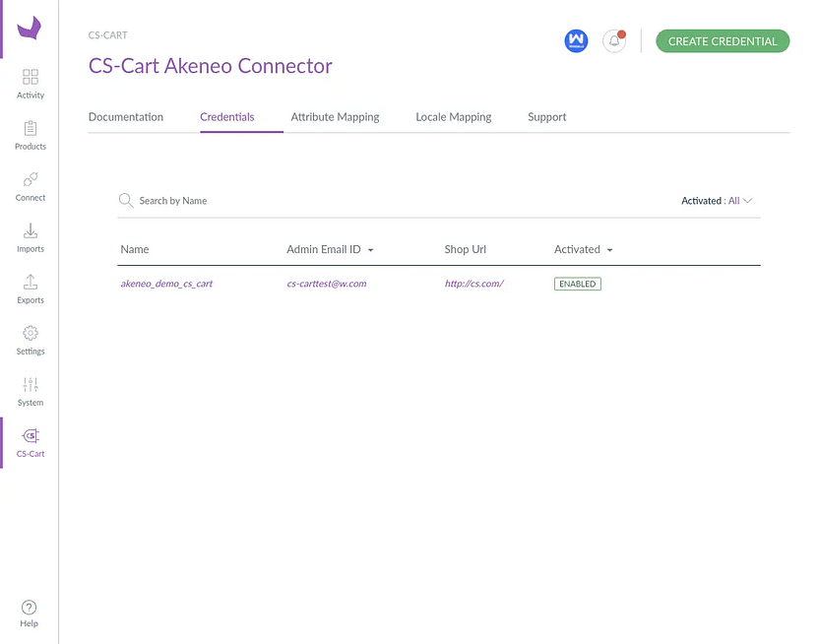Open the notifications bell

[614, 40]
